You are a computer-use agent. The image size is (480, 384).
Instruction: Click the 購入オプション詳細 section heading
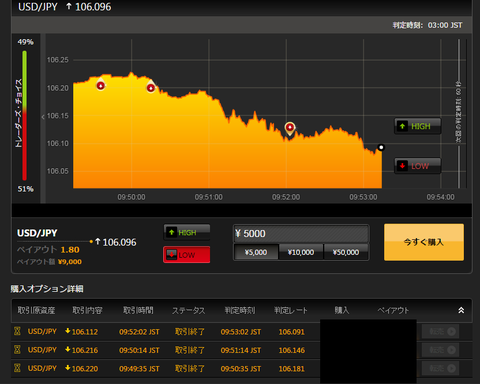pyautogui.click(x=47, y=289)
